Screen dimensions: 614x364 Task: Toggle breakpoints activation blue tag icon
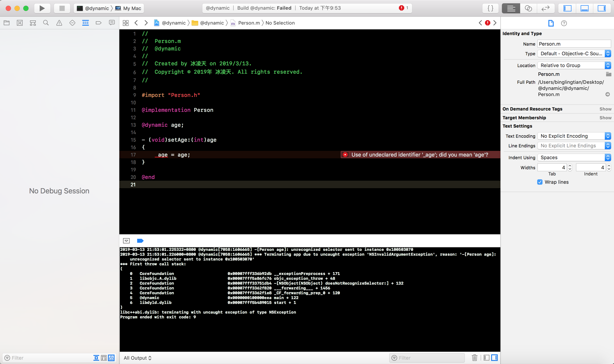coord(140,241)
